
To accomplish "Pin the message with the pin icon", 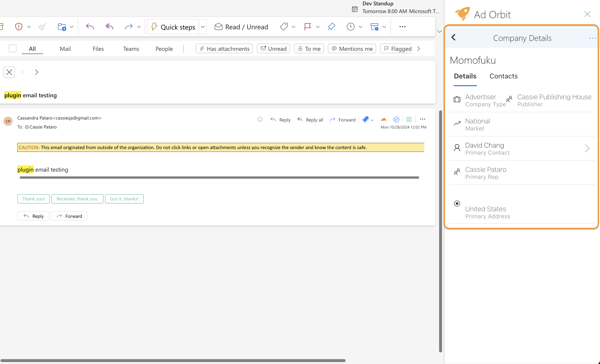I will click(332, 27).
